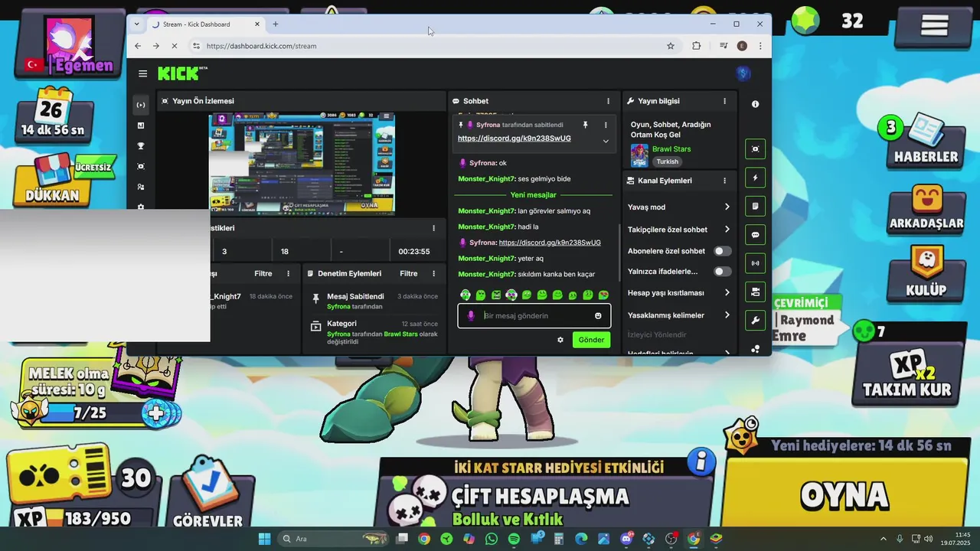Click OYNA button in Brawl Stars
This screenshot has width=980, height=551.
[844, 495]
